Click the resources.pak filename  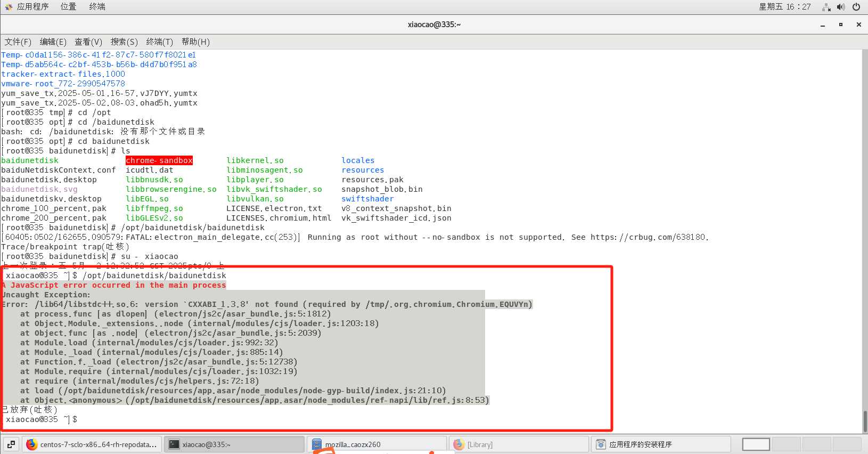click(x=372, y=180)
